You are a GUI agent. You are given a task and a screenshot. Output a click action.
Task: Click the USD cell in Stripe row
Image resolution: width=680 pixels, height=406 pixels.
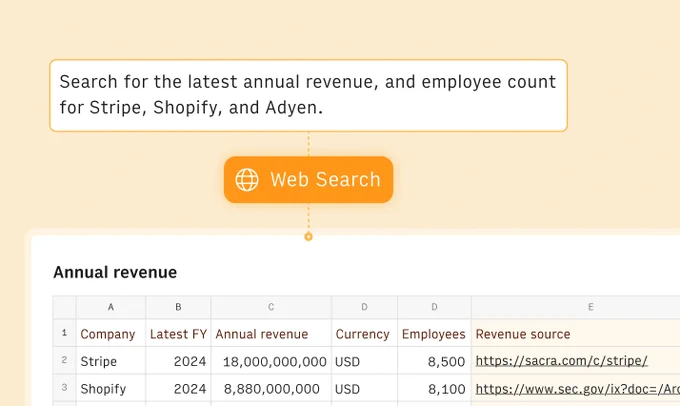coord(364,361)
